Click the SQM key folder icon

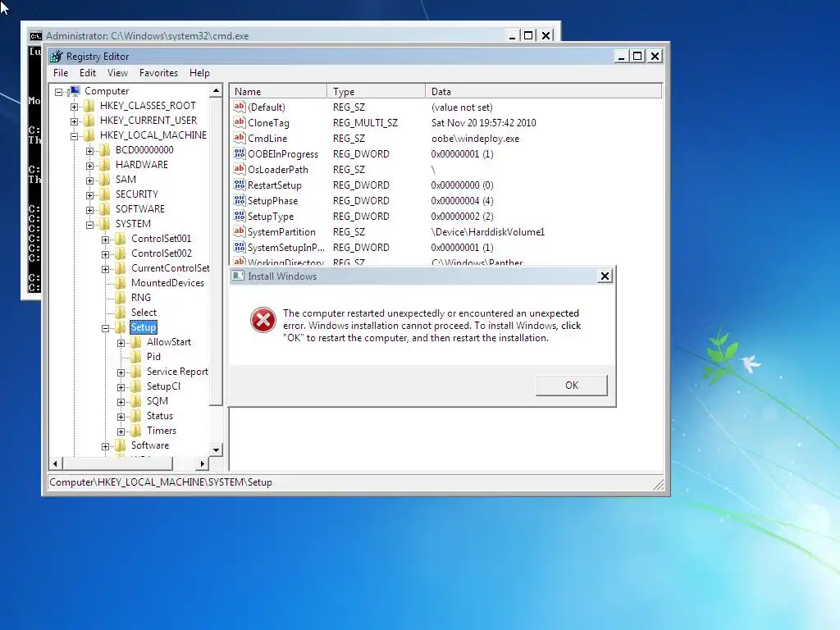tap(136, 400)
